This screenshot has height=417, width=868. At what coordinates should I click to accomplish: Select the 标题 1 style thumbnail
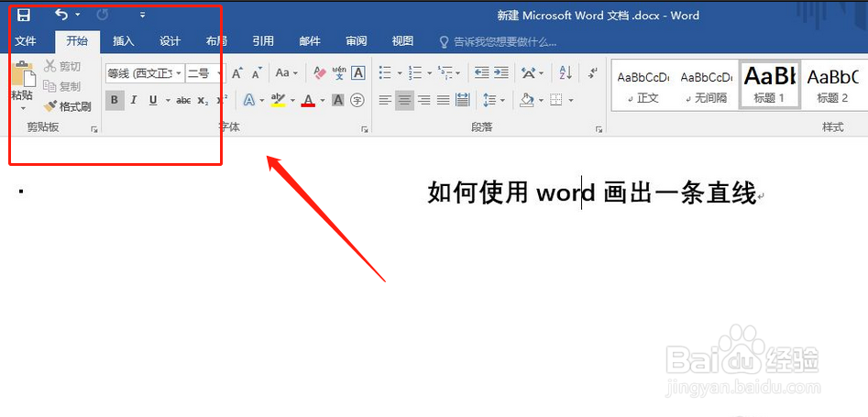pos(769,84)
